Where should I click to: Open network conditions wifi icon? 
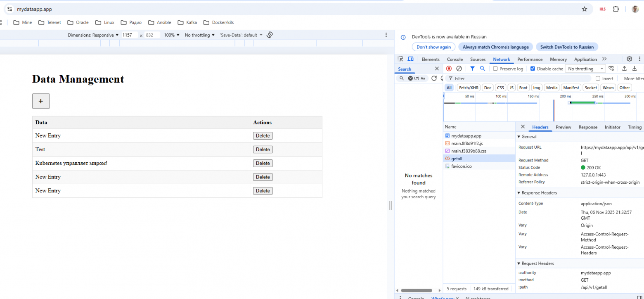pos(611,69)
